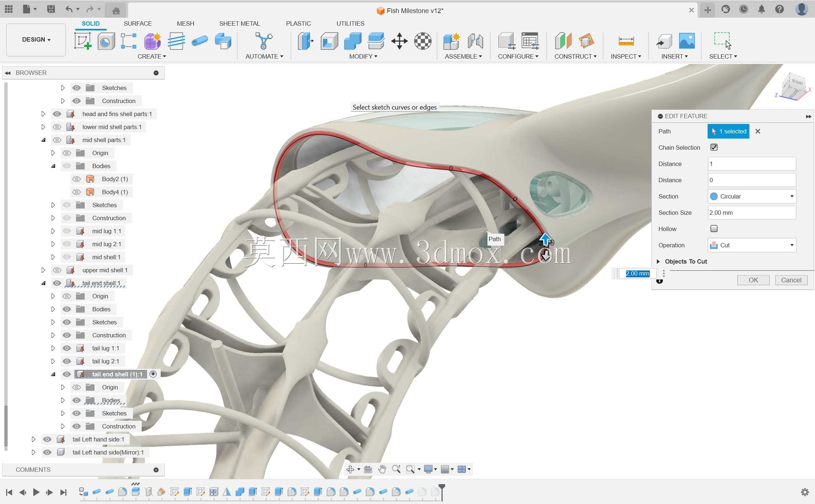Screen dimensions: 815x504
Task: Select the Press Pull modify tool
Action: [305, 41]
